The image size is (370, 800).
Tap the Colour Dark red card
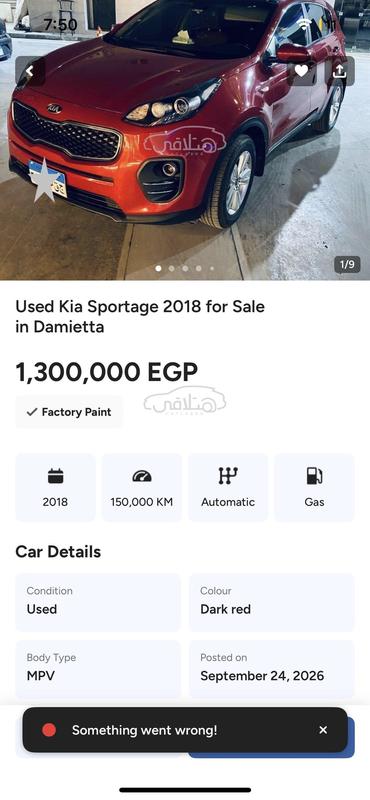click(272, 602)
